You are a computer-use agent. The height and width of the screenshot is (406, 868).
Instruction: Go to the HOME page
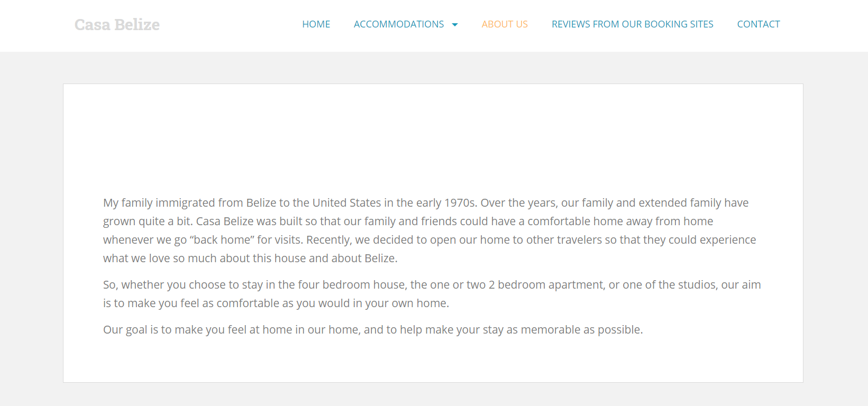316,24
